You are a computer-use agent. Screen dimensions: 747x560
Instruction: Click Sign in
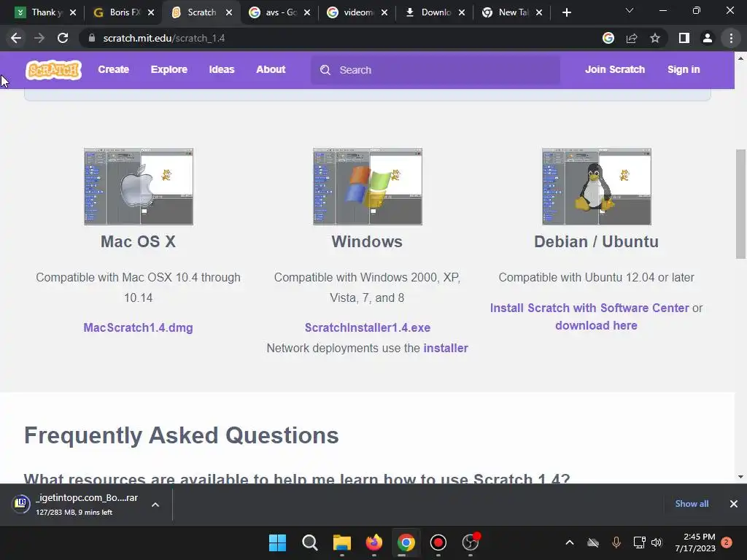click(x=684, y=69)
